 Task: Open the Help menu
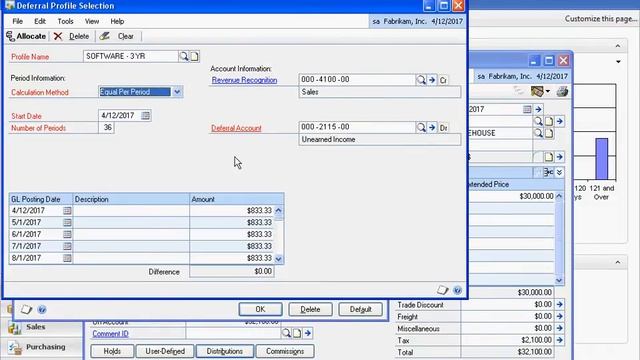click(x=117, y=21)
